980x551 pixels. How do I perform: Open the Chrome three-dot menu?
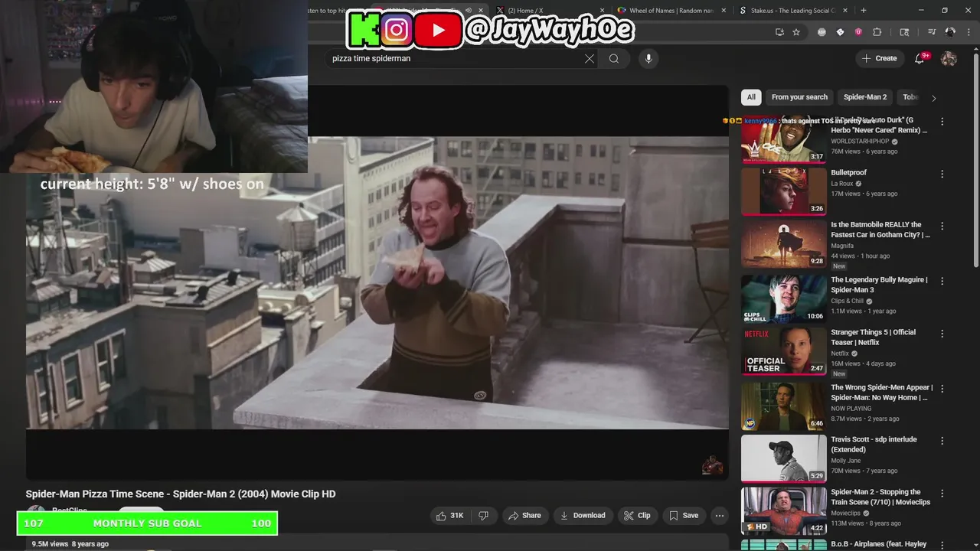pos(968,32)
